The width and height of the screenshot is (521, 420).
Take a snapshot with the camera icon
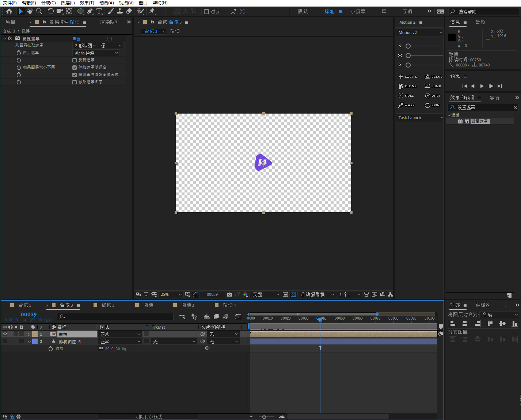[229, 294]
